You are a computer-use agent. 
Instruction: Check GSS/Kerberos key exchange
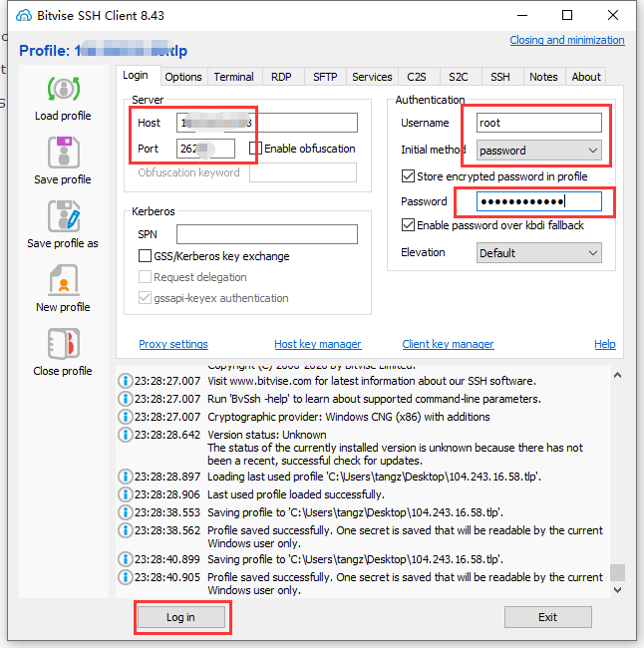point(145,256)
